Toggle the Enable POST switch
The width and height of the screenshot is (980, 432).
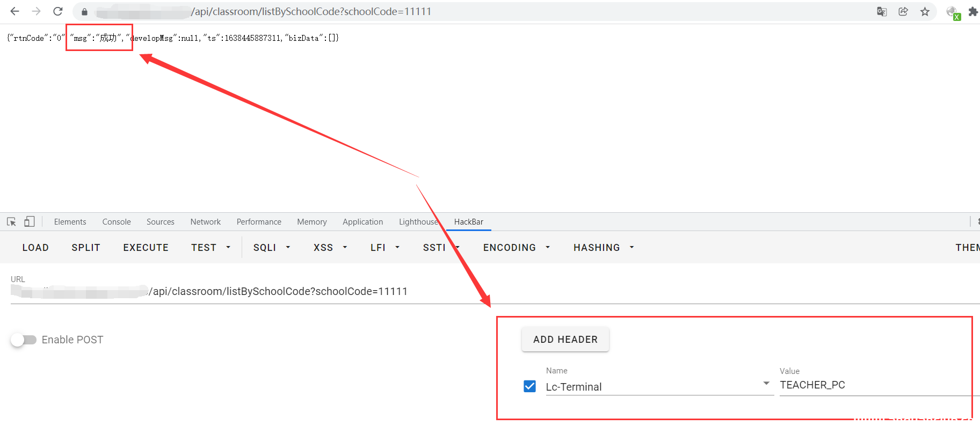tap(24, 340)
